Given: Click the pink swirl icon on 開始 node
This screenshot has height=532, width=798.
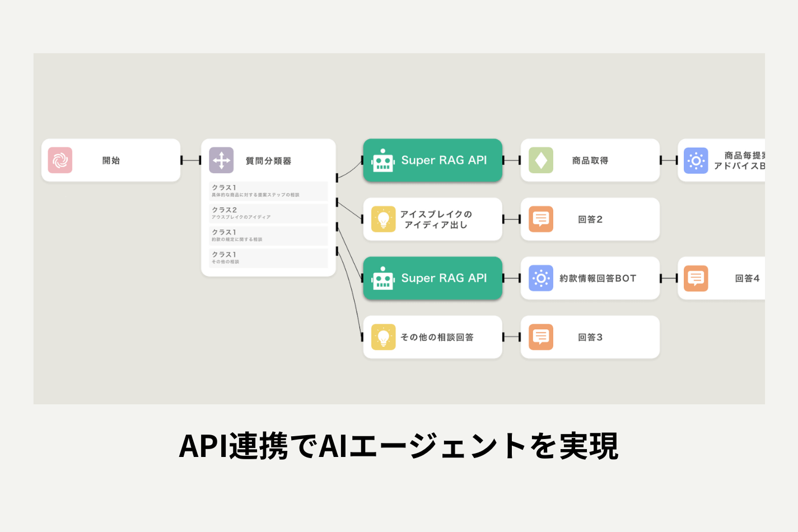Looking at the screenshot, I should [x=60, y=160].
